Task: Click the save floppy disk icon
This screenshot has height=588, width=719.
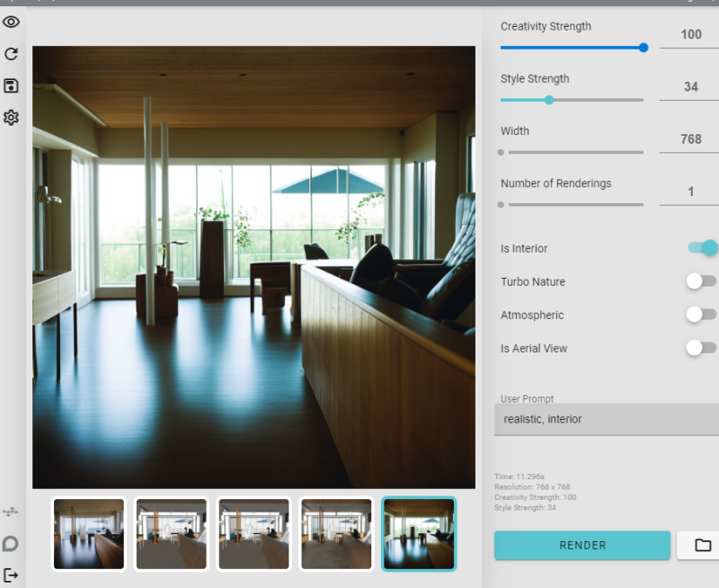Action: [x=11, y=85]
